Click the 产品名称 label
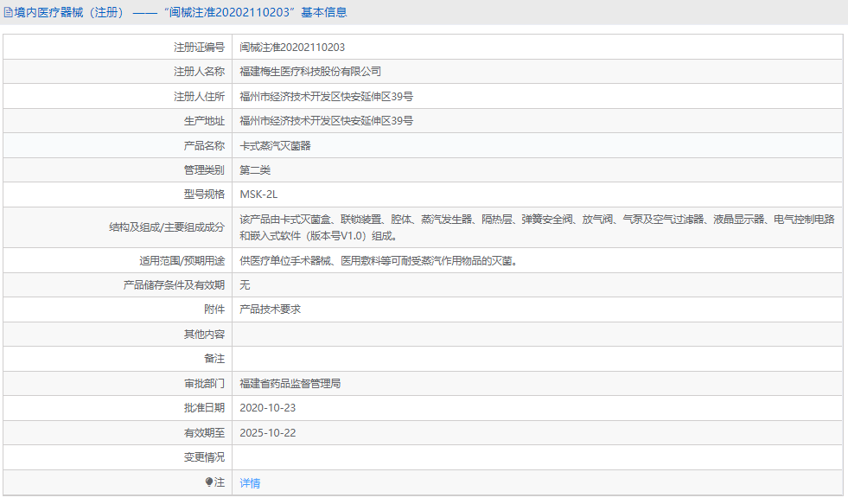 click(x=204, y=146)
